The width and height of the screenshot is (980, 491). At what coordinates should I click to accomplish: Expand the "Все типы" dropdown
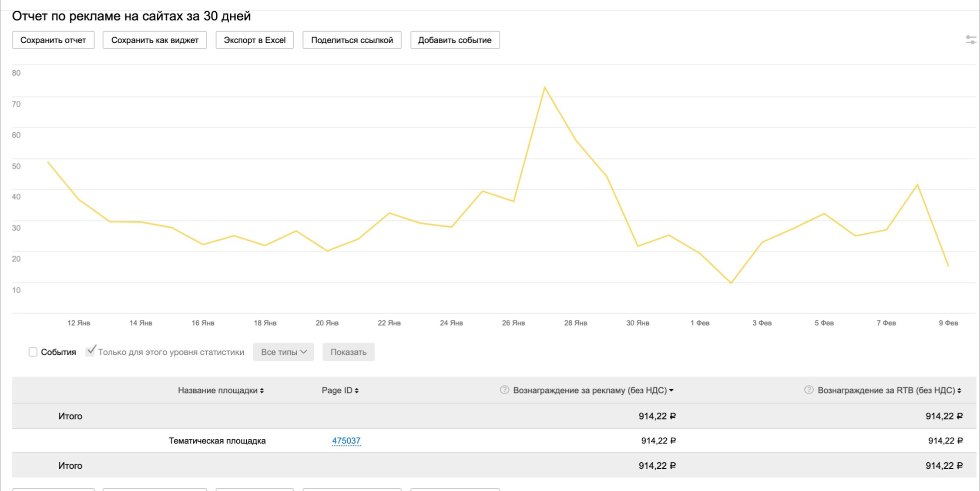point(283,352)
